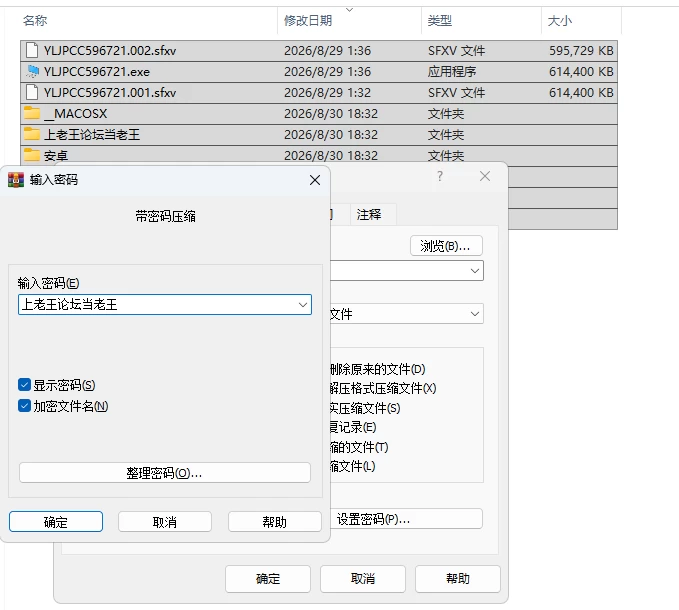Close the 输入密码 dialog
Image resolution: width=679 pixels, height=610 pixels.
click(315, 180)
